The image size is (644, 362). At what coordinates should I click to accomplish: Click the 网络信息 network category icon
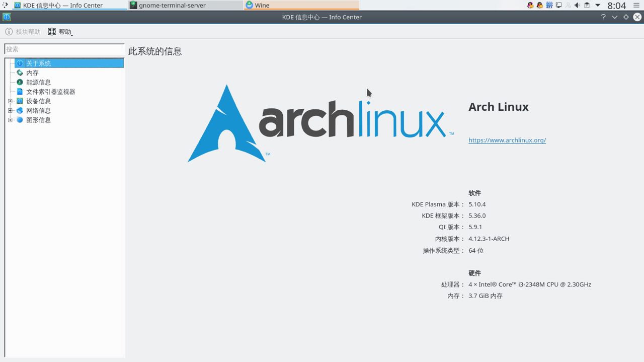point(20,110)
